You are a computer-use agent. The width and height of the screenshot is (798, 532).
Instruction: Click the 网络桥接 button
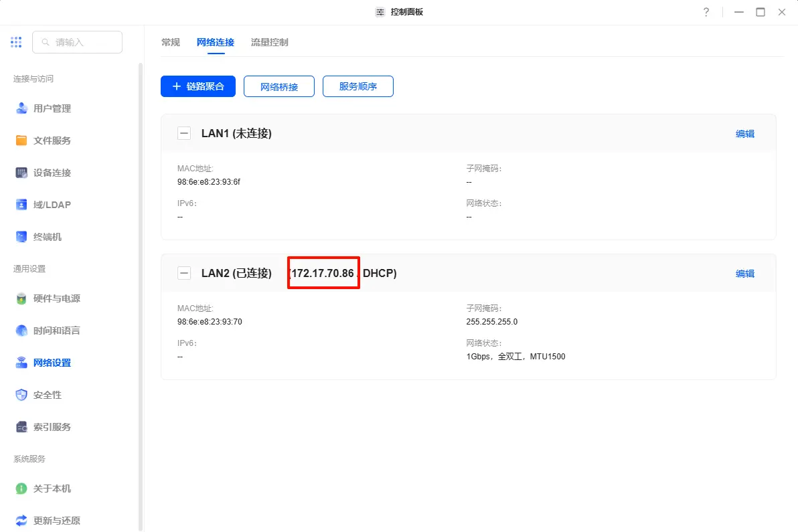pos(279,86)
